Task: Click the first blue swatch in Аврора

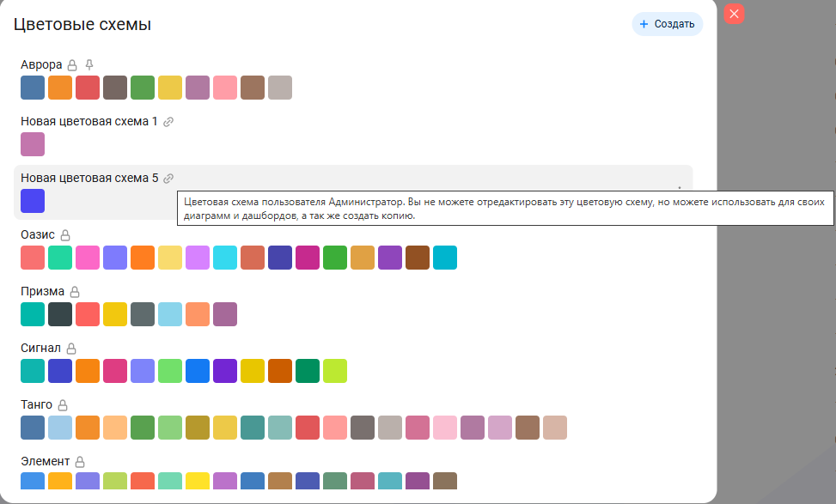Action: click(x=33, y=88)
